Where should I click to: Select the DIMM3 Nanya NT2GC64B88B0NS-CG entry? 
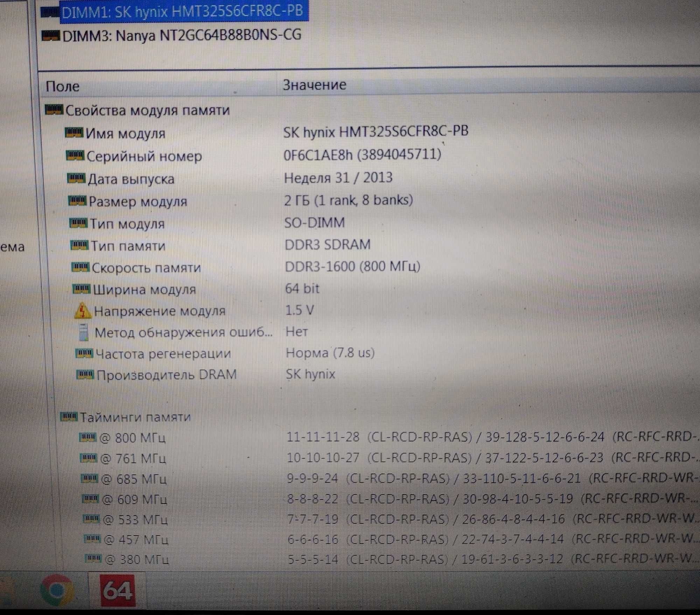point(182,35)
